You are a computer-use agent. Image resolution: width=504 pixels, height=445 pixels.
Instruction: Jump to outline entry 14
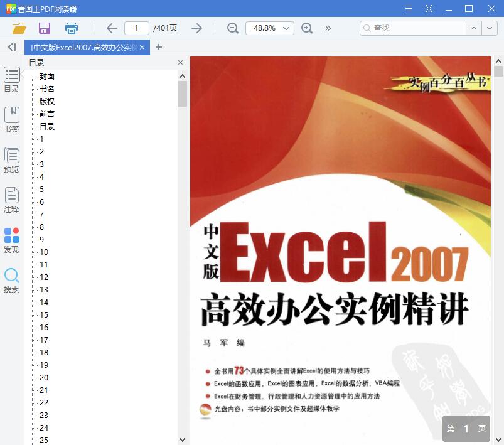[x=44, y=302]
